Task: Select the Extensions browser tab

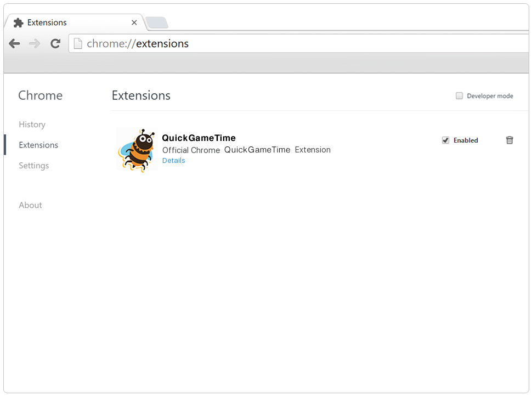Action: pos(75,22)
